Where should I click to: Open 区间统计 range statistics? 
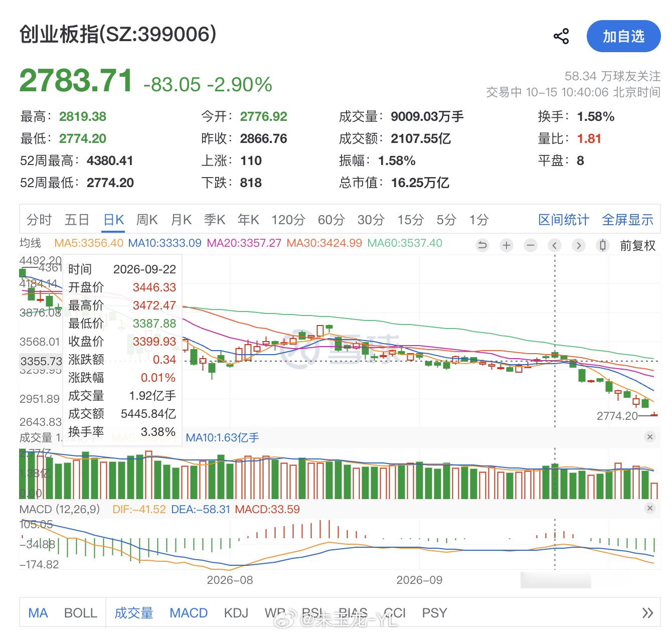pyautogui.click(x=564, y=220)
